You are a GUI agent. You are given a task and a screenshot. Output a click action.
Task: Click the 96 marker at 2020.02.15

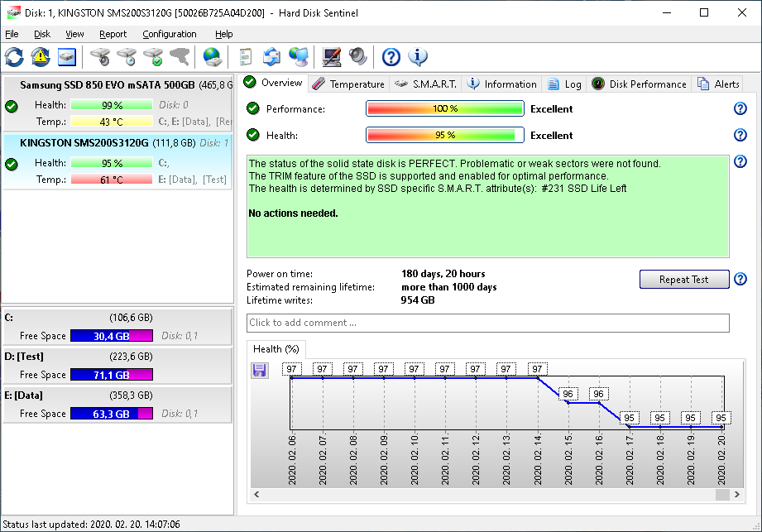tap(568, 394)
